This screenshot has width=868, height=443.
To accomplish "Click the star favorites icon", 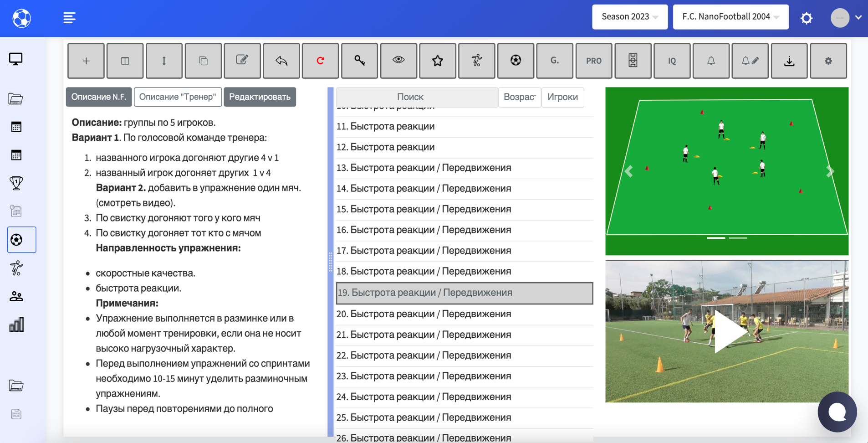I will (x=437, y=61).
